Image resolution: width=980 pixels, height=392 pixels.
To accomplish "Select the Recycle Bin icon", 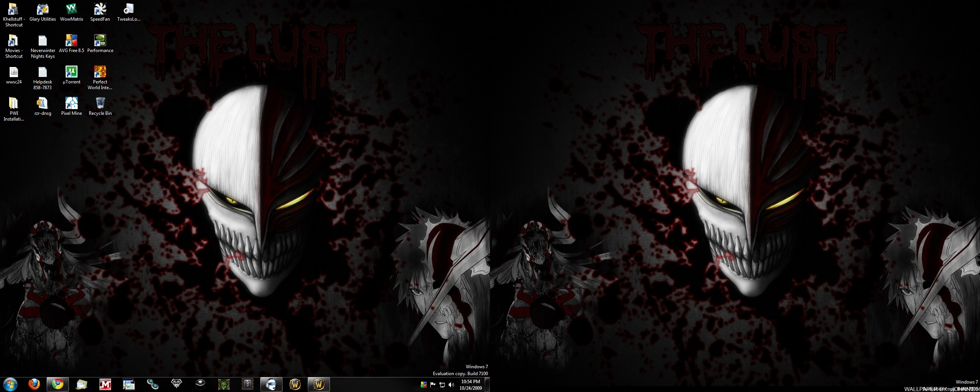I will click(100, 107).
